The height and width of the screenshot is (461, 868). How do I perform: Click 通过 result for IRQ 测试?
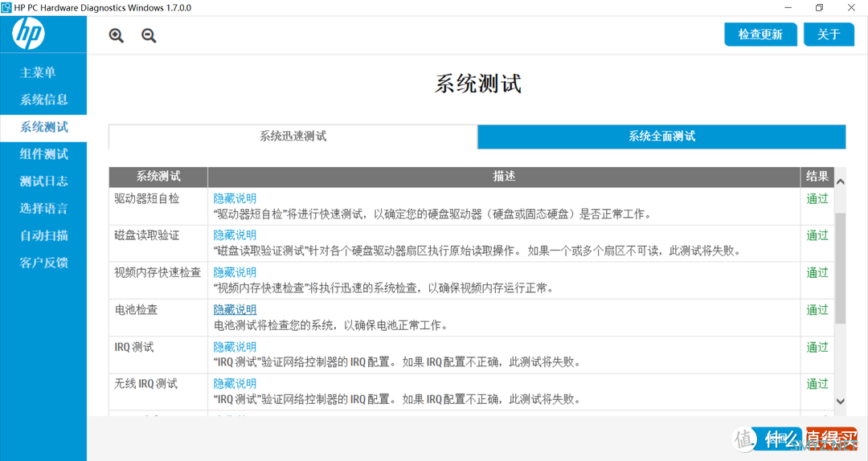(x=817, y=347)
